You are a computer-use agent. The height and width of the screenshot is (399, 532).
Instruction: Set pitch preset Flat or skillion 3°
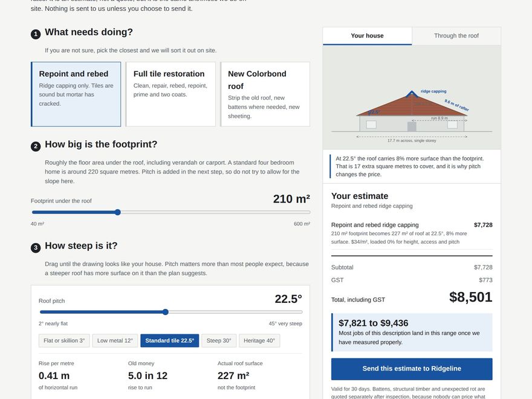pyautogui.click(x=64, y=340)
